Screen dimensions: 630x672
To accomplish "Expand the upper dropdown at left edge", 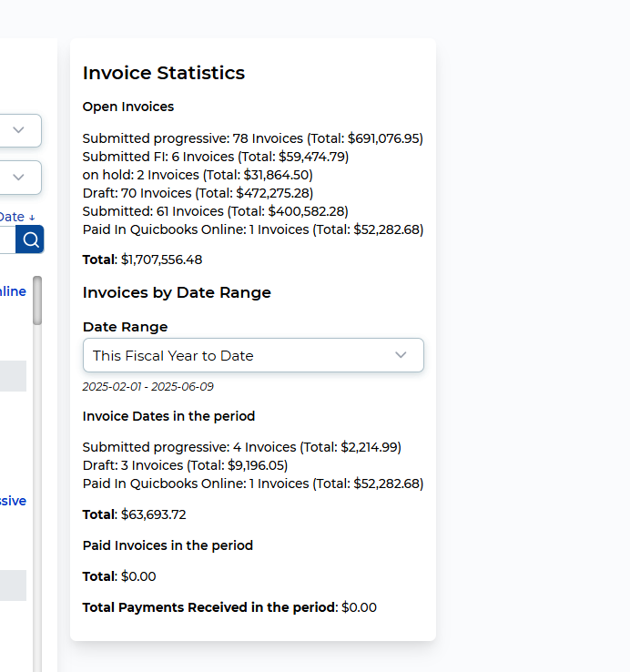I will (20, 130).
